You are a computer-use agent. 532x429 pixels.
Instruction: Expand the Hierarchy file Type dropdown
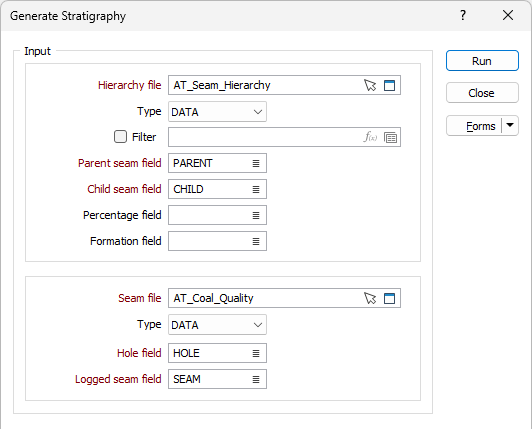point(258,112)
